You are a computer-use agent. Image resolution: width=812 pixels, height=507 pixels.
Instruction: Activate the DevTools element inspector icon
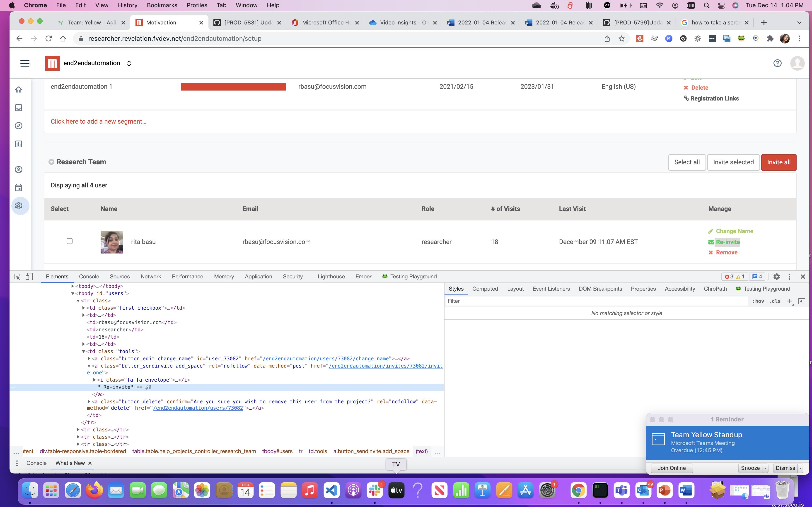[17, 277]
